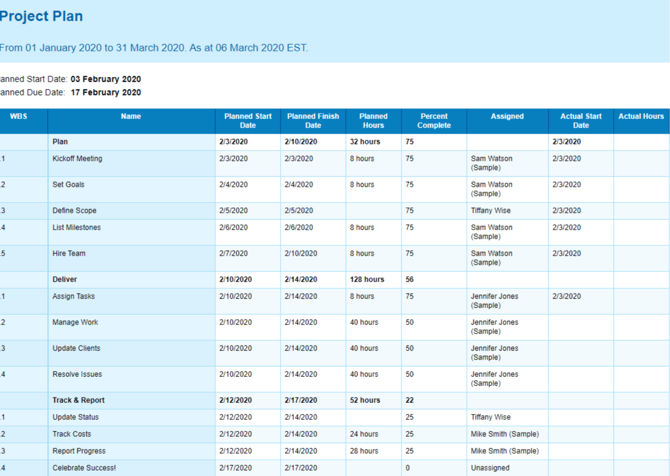Click the 24 hours value for Track Costs
Viewport: 670px width, 476px height.
tap(364, 434)
